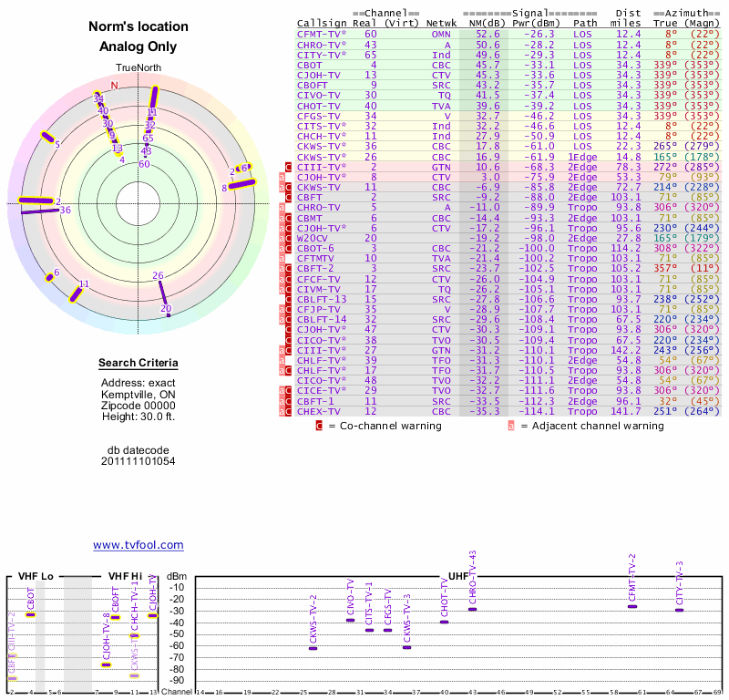Click the CHOT-TV callsign entry
The height and width of the screenshot is (700, 729).
pos(319,106)
